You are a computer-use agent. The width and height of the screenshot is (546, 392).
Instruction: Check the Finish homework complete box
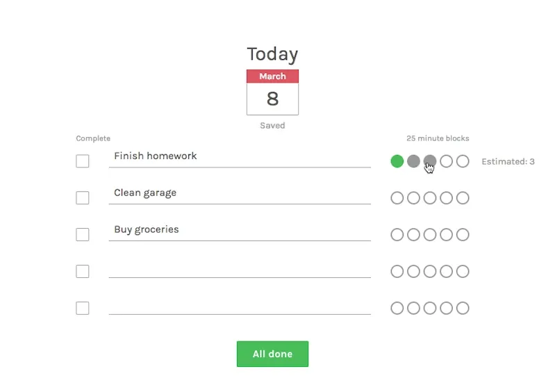click(83, 161)
